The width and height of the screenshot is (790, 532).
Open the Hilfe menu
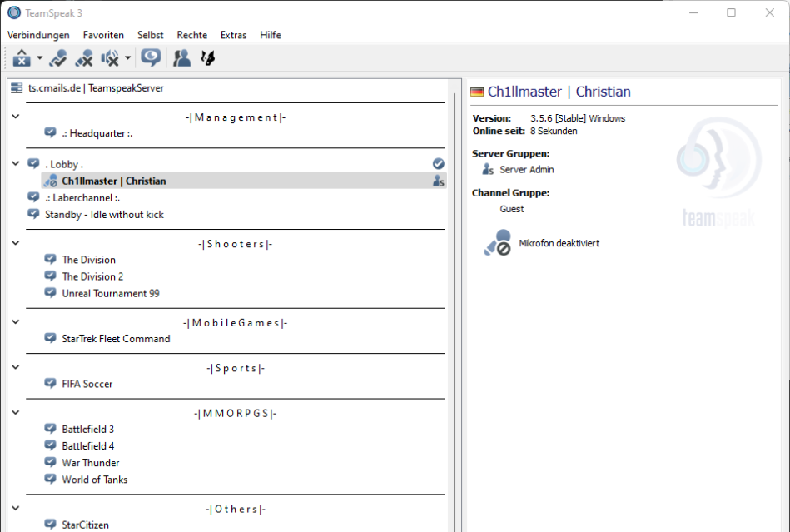pyautogui.click(x=271, y=35)
